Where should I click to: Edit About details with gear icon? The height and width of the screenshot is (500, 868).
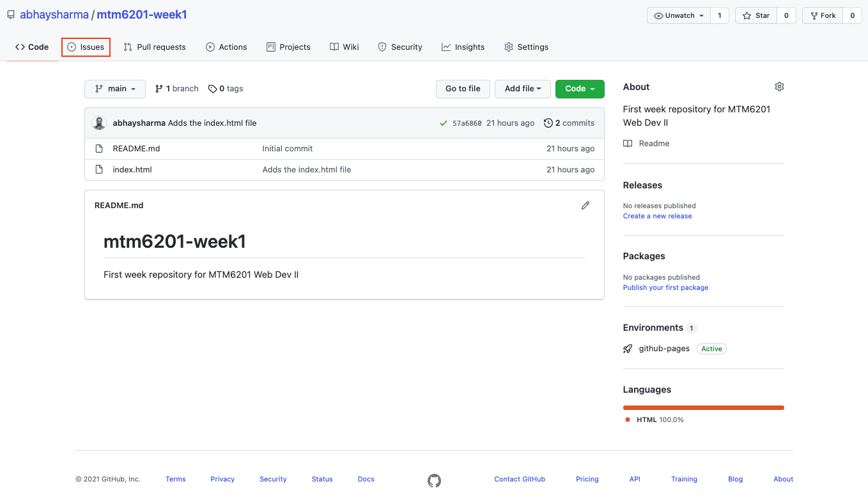click(x=779, y=87)
